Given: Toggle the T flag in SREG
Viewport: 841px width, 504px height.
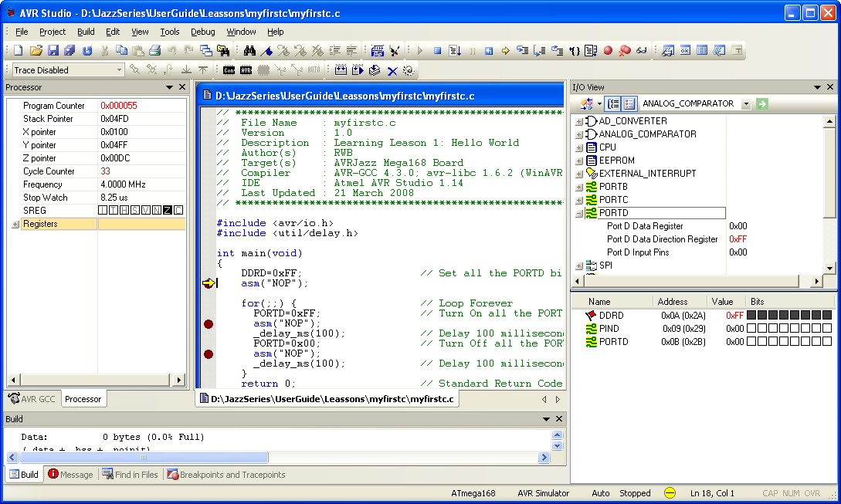Looking at the screenshot, I should pos(114,210).
